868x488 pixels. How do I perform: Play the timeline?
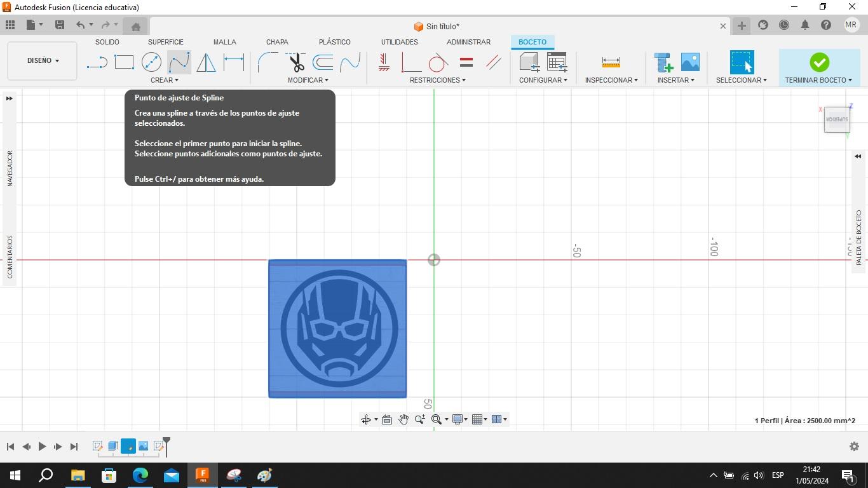[42, 447]
